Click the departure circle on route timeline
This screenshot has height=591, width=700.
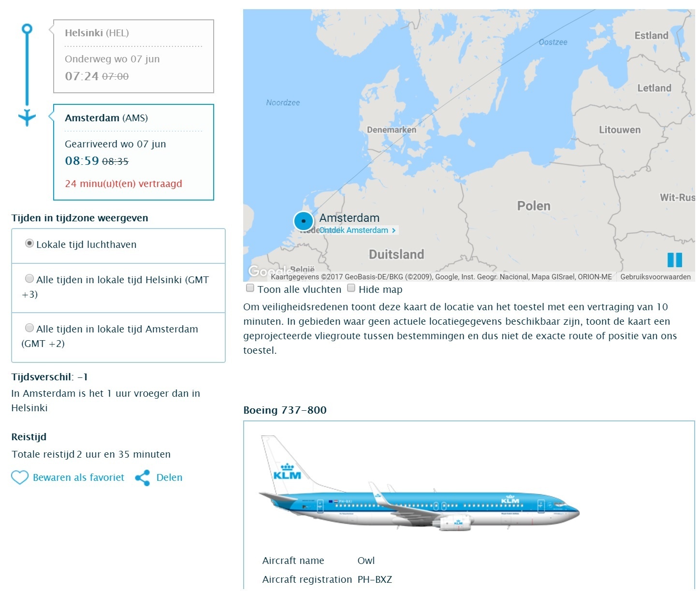pyautogui.click(x=27, y=29)
